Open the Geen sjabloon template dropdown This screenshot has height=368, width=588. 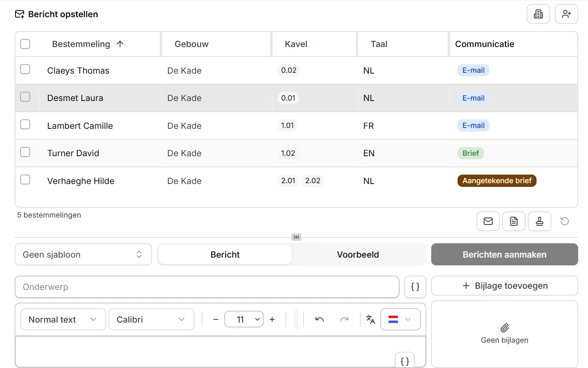(83, 254)
